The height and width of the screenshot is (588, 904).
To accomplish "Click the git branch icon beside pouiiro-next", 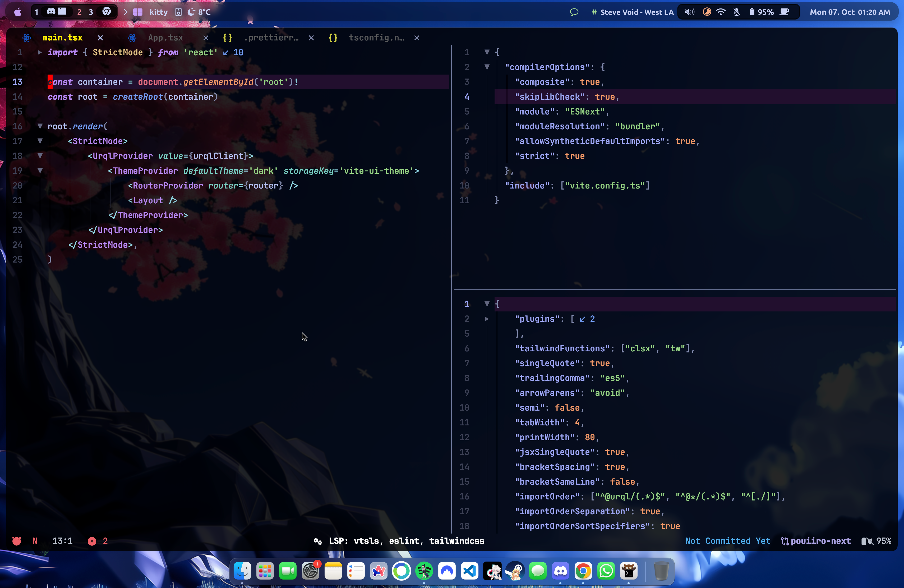I will (785, 541).
